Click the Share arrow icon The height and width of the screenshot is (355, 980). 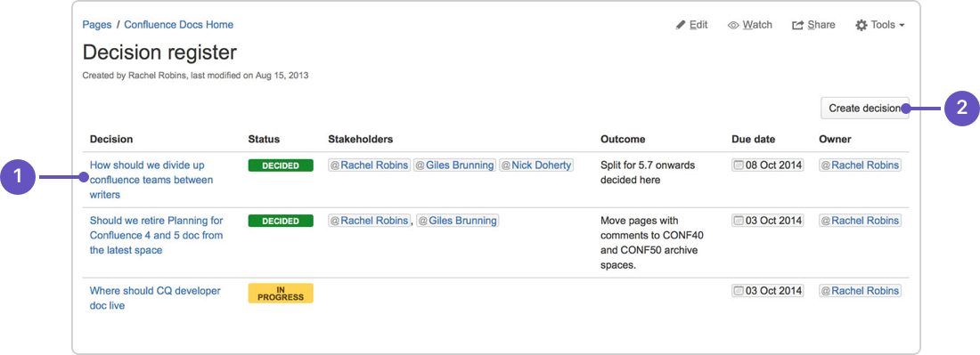coord(797,26)
